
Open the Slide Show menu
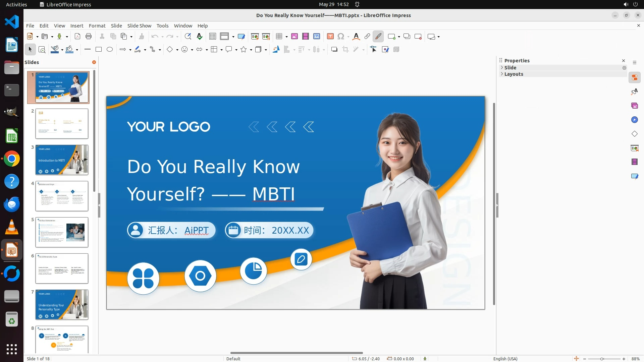click(x=139, y=26)
